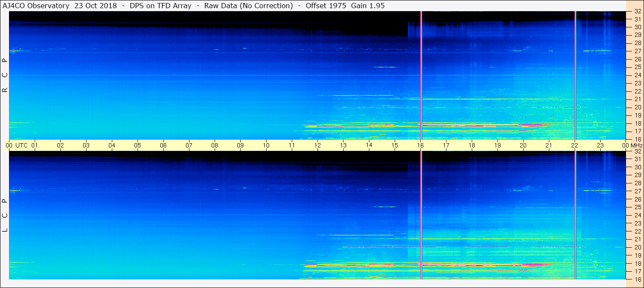Click the 11 hour label on time axis
The height and width of the screenshot is (288, 644).
[292, 145]
